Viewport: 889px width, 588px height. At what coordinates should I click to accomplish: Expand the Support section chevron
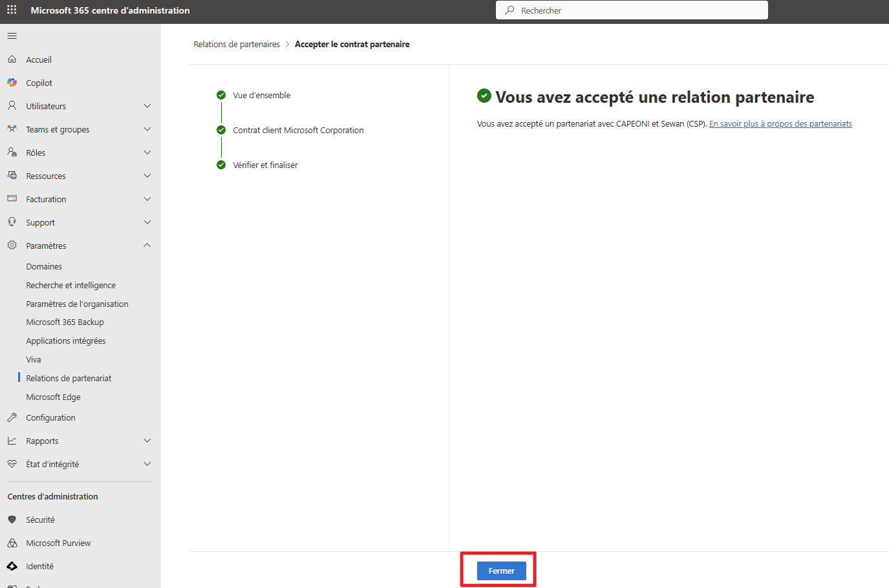(147, 222)
